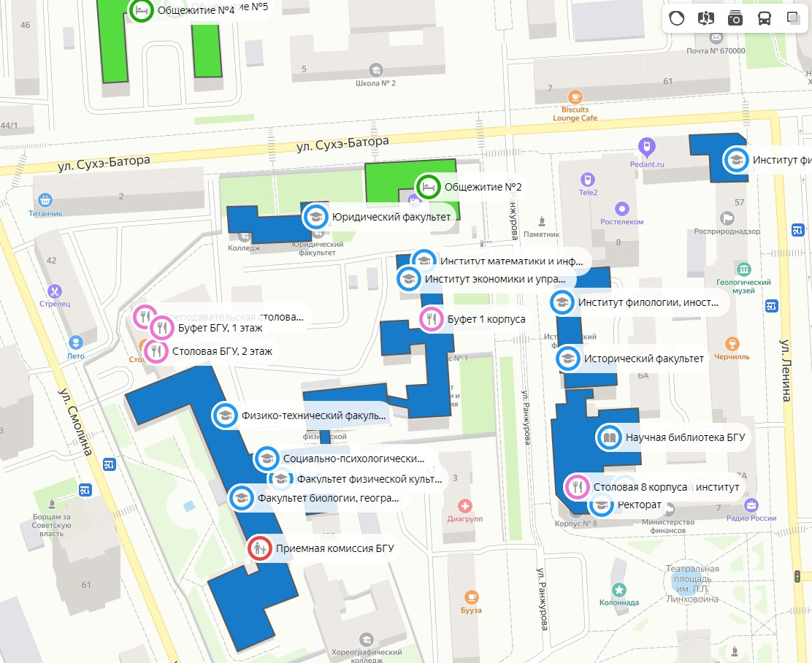Screen dimensions: 812x663
Task: Show the photos layer on map
Action: pos(735,18)
